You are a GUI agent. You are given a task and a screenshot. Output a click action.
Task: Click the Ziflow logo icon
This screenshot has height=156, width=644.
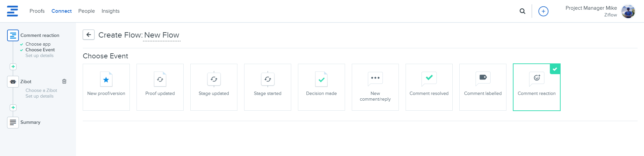[12, 11]
